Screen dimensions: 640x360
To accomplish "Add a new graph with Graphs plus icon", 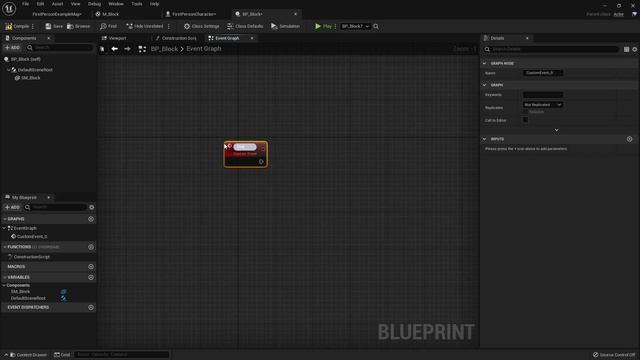I will pyautogui.click(x=91, y=219).
